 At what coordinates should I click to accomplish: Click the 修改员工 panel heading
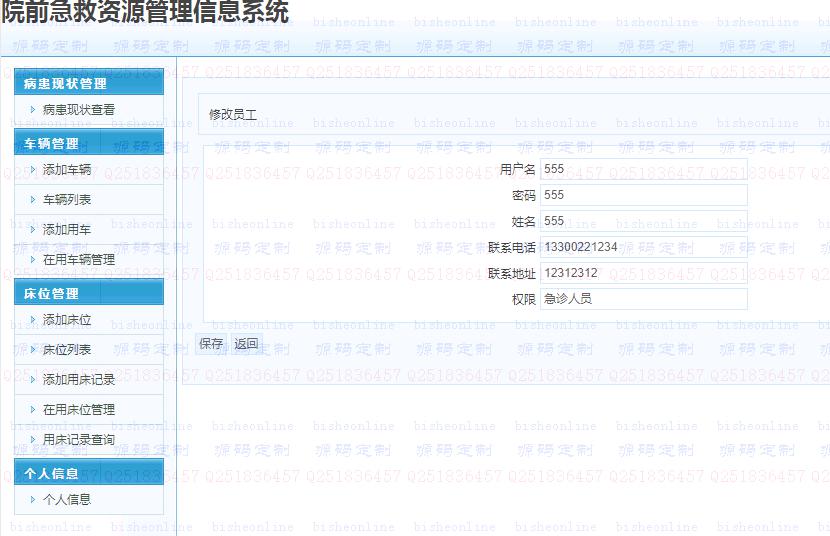coord(232,114)
